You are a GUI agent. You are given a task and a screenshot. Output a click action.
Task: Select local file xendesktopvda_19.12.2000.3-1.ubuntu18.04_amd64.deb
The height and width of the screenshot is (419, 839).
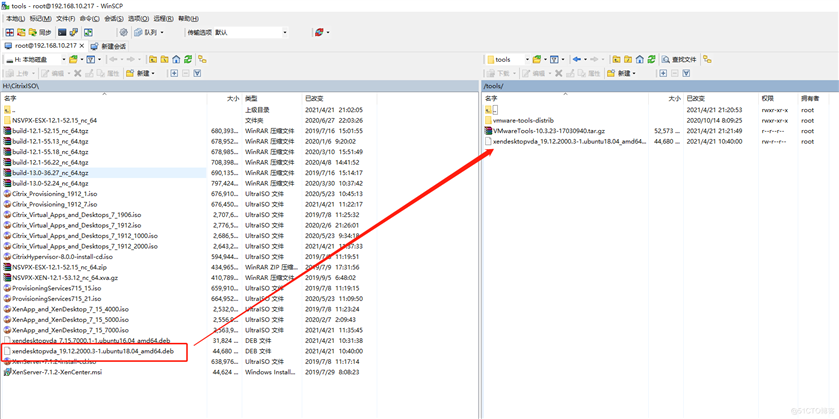[x=93, y=352]
